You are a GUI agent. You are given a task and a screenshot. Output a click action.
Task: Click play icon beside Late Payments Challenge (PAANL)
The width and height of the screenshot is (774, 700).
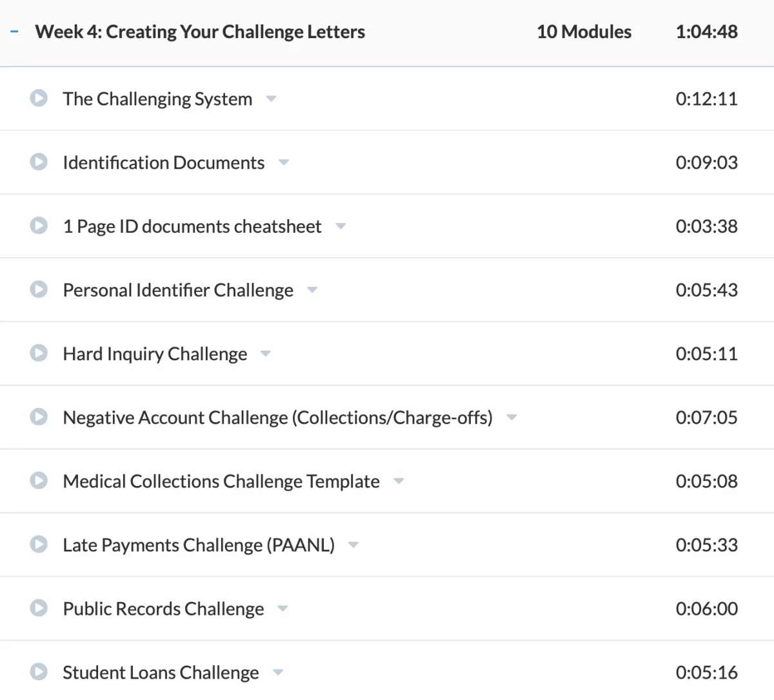(39, 545)
